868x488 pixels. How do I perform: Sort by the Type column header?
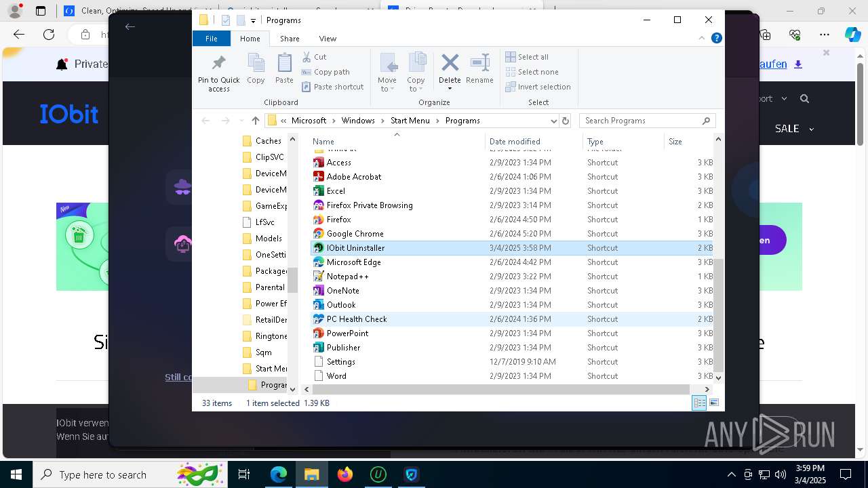(x=623, y=142)
